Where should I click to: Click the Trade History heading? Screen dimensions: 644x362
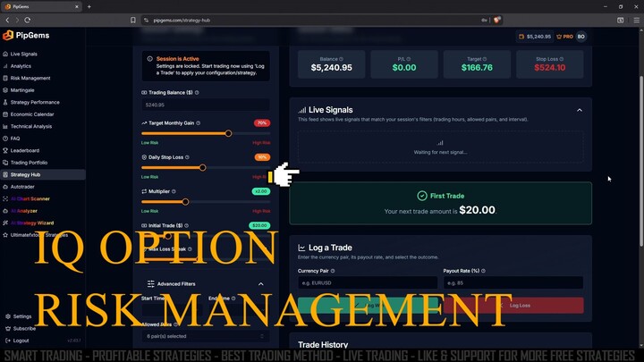pyautogui.click(x=323, y=344)
